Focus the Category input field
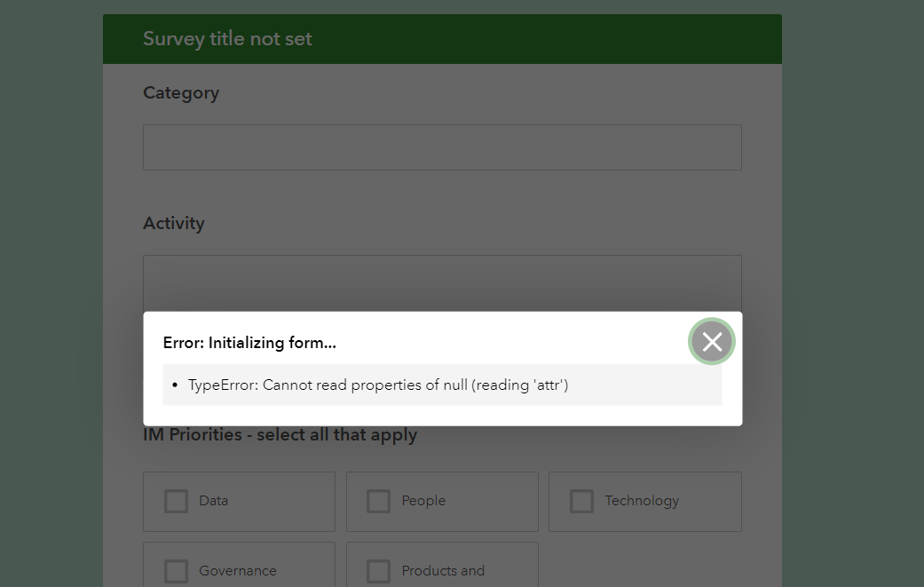Screen dimensions: 924x587 click(442, 147)
